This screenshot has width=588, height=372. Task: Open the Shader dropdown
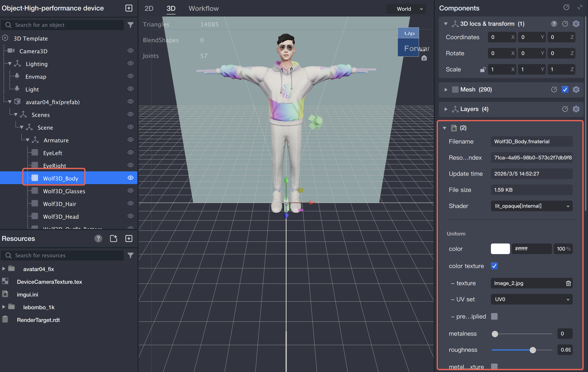(531, 206)
